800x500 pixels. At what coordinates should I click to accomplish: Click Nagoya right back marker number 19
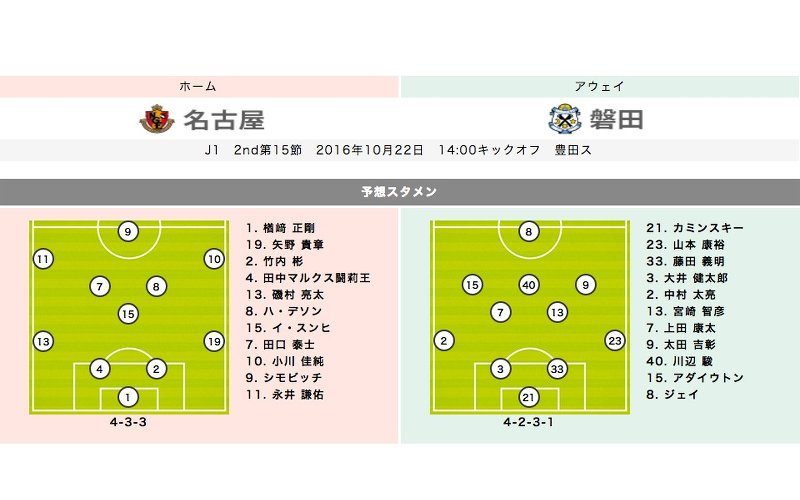pos(213,341)
